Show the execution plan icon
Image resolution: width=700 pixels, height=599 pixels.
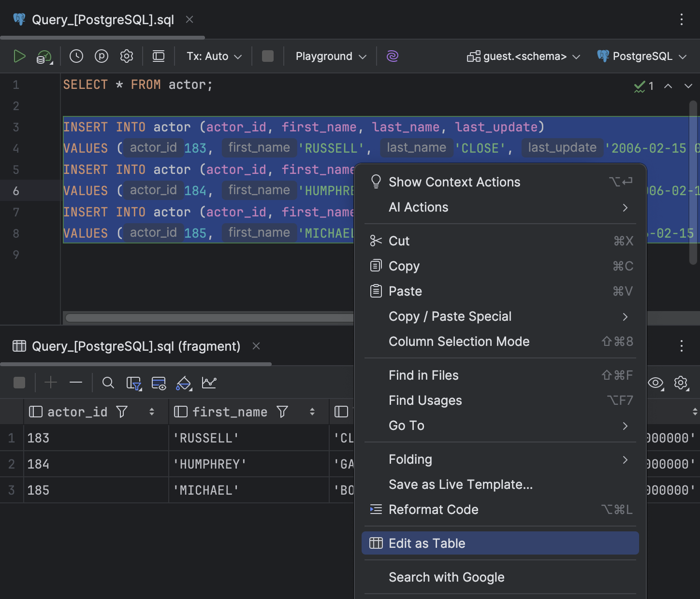click(x=102, y=56)
